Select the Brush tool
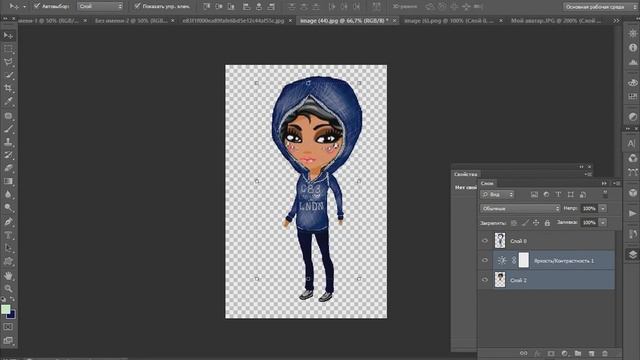 coord(8,129)
